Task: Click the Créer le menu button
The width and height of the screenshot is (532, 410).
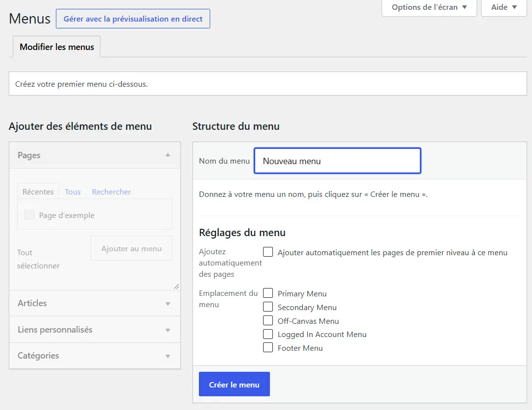Action: click(234, 384)
